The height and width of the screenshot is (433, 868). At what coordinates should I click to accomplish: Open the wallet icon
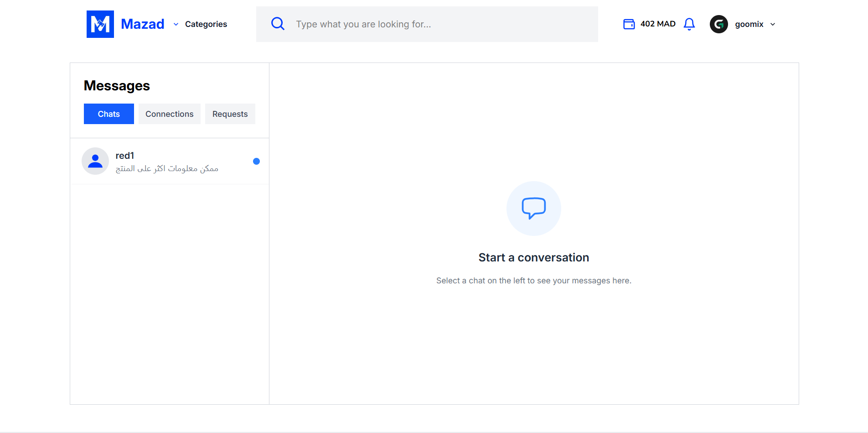[629, 24]
